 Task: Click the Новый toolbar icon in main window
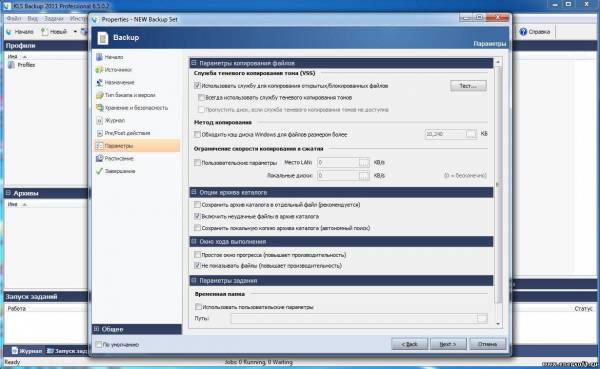point(45,31)
